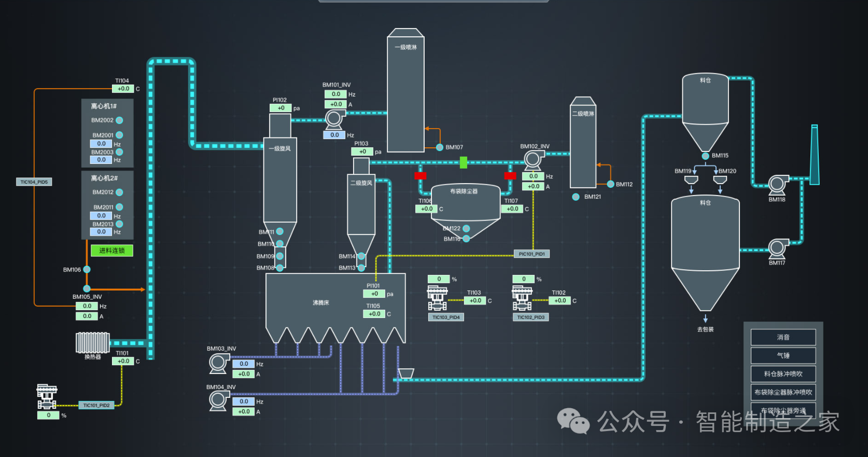This screenshot has width=868, height=457.
Task: Toggle the BM2002 status indicator
Action: pyautogui.click(x=119, y=120)
